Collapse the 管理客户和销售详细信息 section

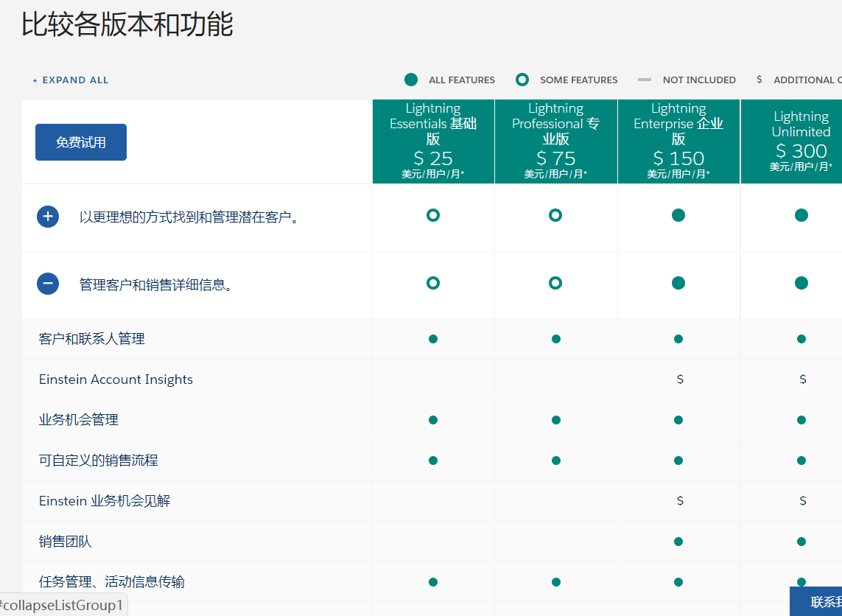[48, 283]
